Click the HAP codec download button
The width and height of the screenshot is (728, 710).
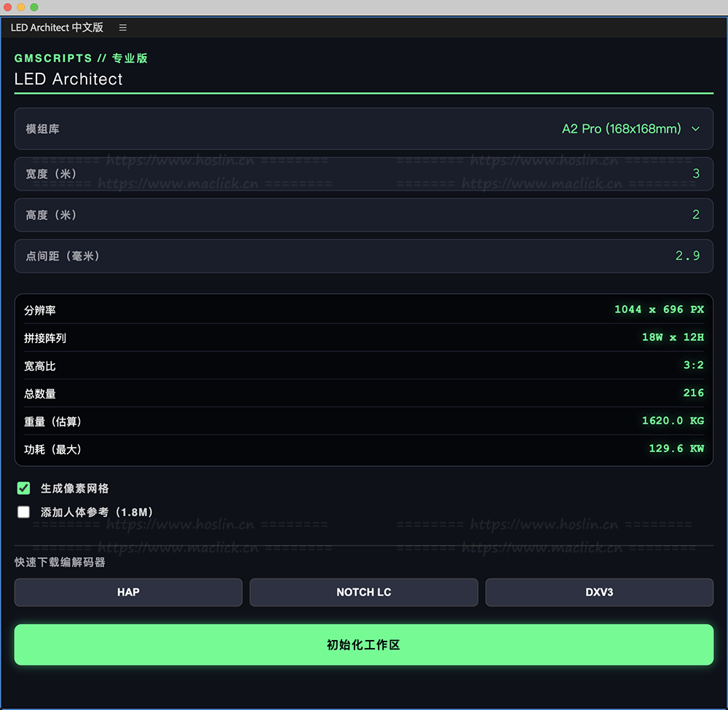pyautogui.click(x=128, y=592)
